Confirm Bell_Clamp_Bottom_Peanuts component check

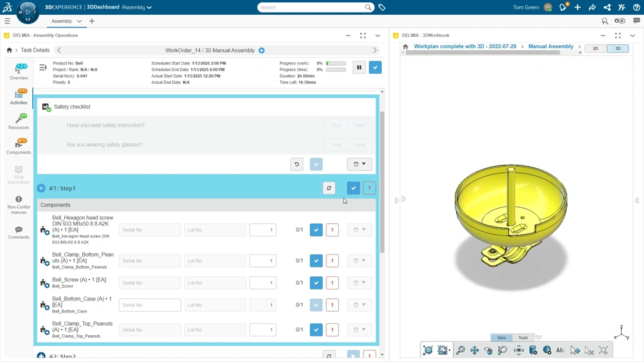pos(316,261)
